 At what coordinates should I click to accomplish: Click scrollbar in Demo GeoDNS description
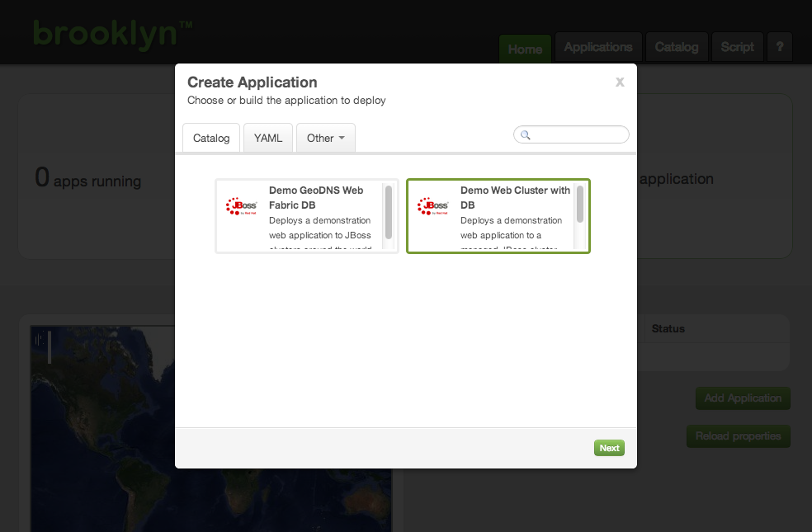coord(389,211)
